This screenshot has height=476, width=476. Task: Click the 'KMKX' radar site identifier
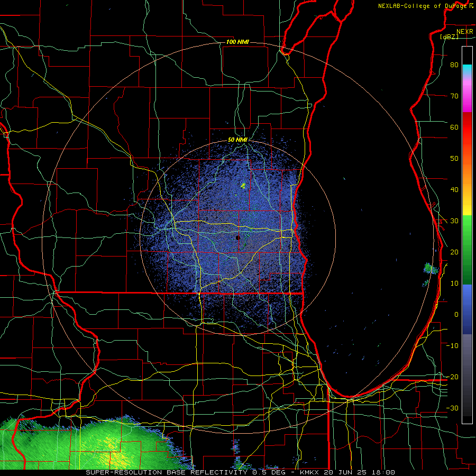coord(310,472)
